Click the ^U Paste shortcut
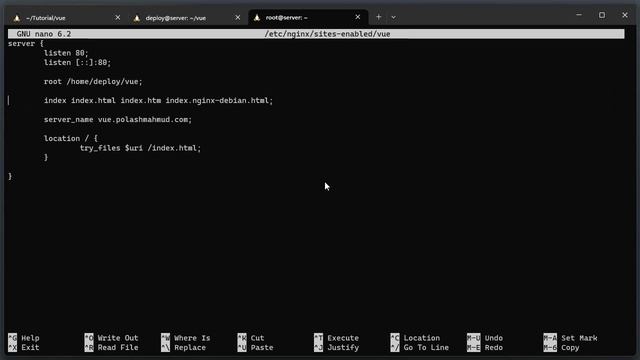 [255, 347]
